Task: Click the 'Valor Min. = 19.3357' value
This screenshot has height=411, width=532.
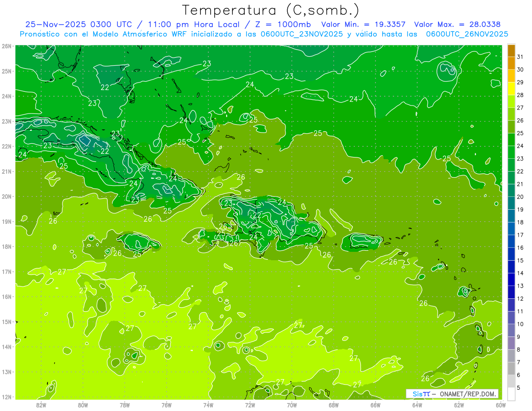Action: 364,24
